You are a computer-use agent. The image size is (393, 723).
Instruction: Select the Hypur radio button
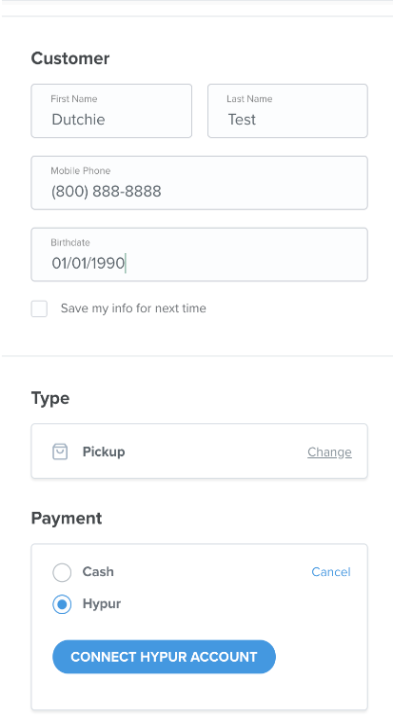[x=62, y=604]
